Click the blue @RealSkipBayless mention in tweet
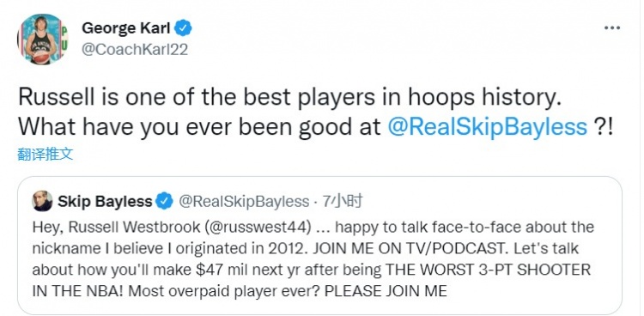This screenshot has height=316, width=644. pyautogui.click(x=488, y=126)
